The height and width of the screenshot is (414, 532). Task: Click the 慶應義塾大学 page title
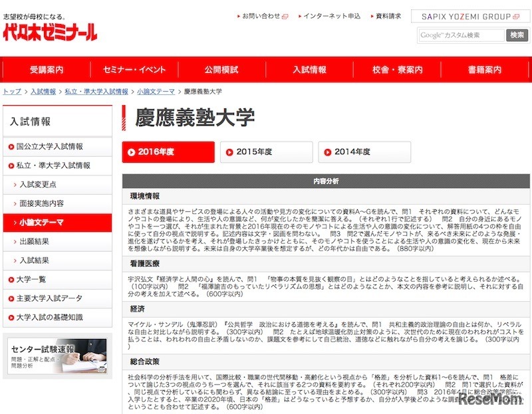(195, 118)
